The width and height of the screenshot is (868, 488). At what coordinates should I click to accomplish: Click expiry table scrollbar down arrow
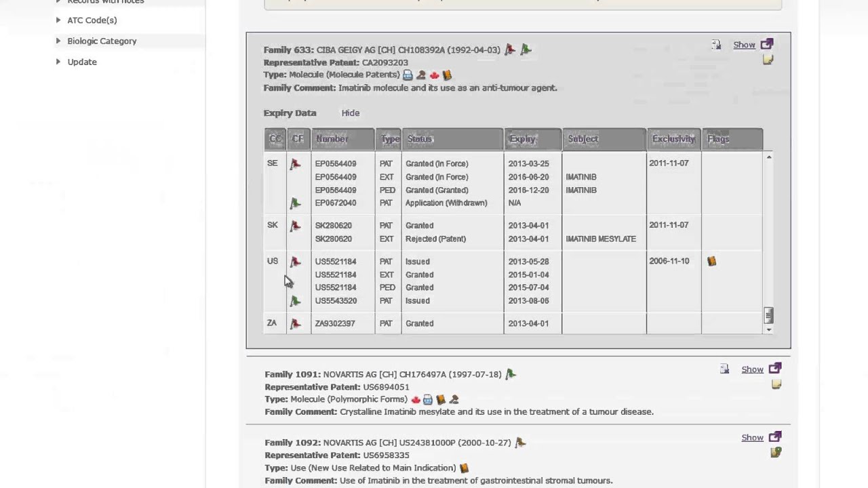tap(768, 329)
